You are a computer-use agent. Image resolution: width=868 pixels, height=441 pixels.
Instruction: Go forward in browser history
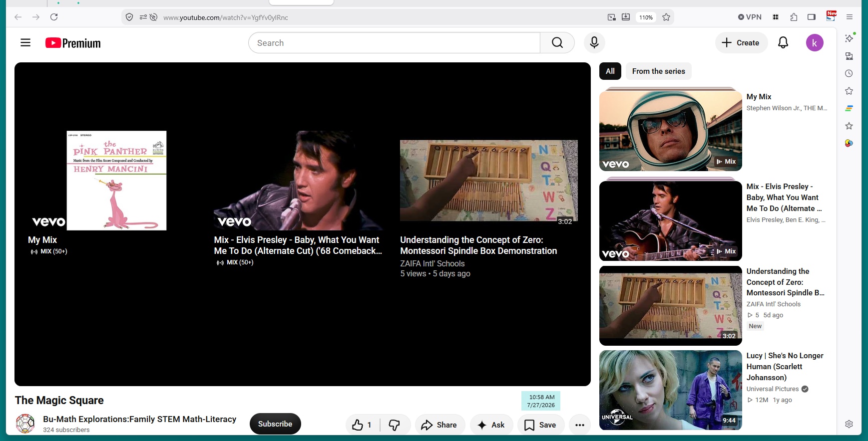(x=36, y=17)
